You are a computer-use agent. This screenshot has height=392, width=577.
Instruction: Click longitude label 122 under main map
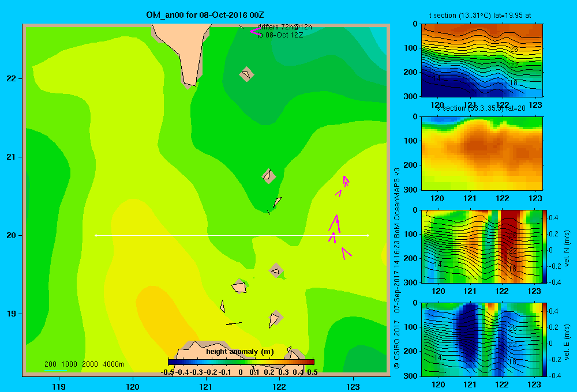(279, 386)
